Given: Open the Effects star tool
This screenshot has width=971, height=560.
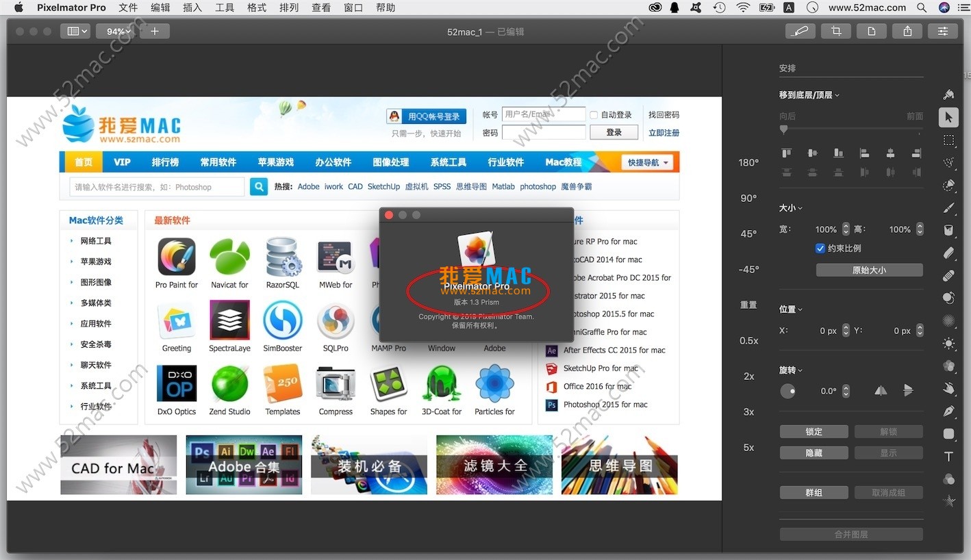Looking at the screenshot, I should click(948, 501).
